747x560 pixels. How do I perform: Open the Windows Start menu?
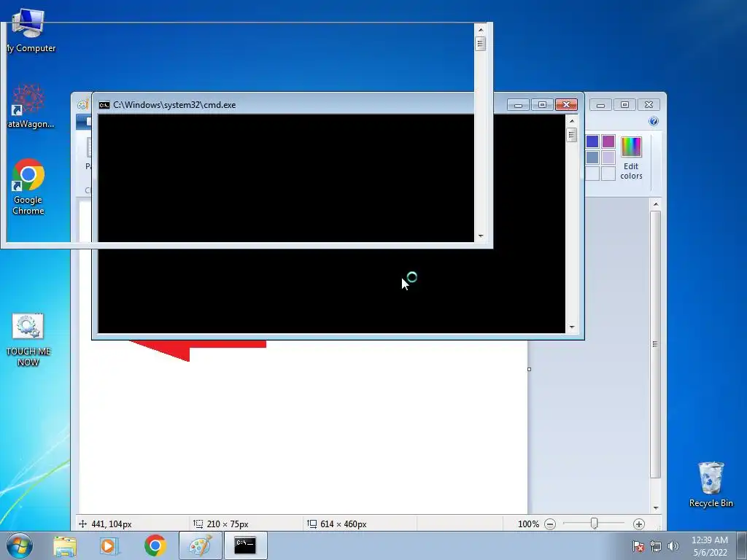[19, 545]
